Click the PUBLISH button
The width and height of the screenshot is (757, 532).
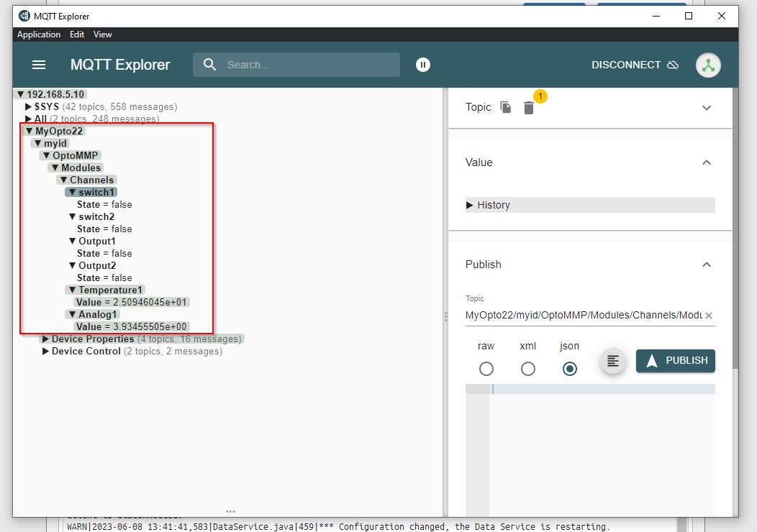point(676,361)
